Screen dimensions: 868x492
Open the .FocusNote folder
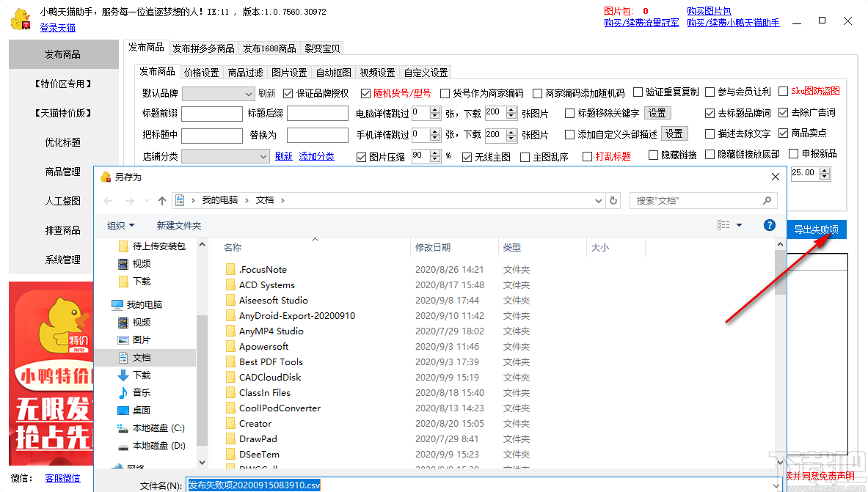263,270
